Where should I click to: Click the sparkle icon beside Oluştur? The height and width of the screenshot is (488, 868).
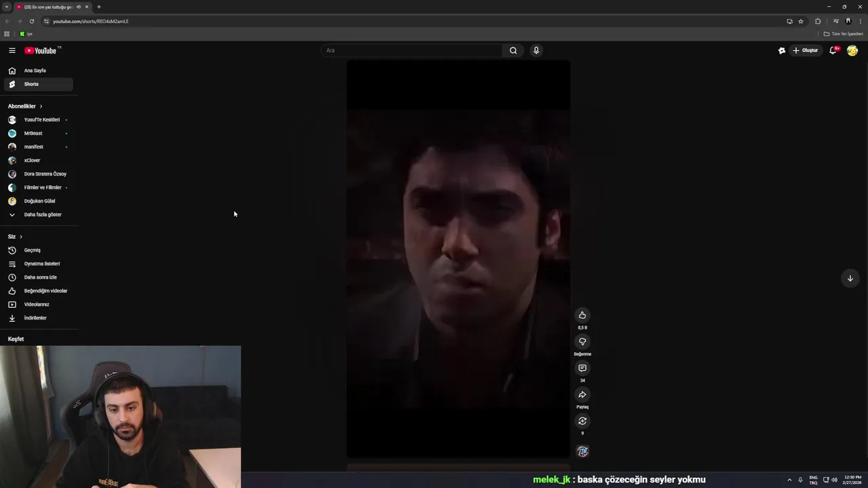[782, 50]
